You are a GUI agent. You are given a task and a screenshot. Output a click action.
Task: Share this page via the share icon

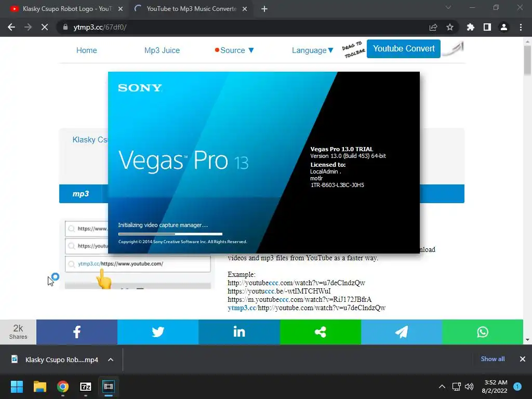tap(433, 27)
